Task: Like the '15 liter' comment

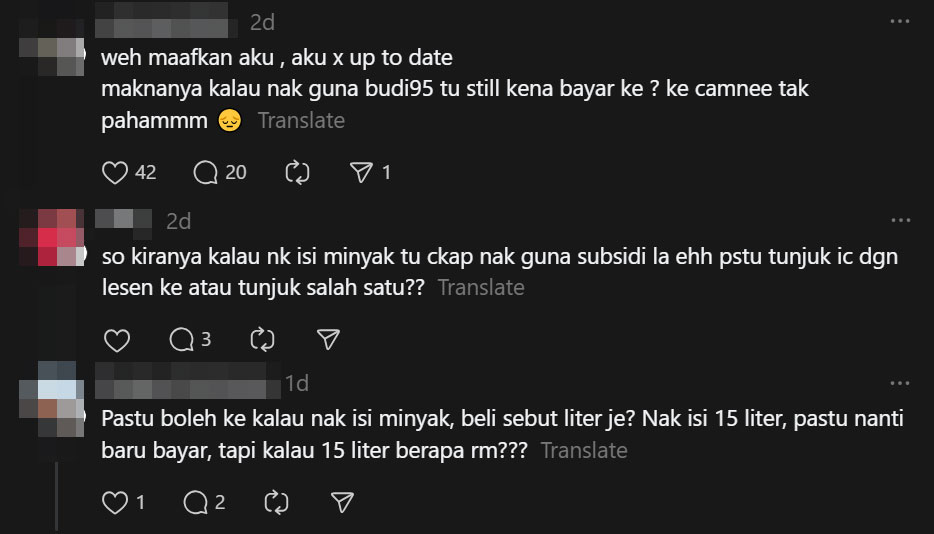Action: click(x=116, y=502)
